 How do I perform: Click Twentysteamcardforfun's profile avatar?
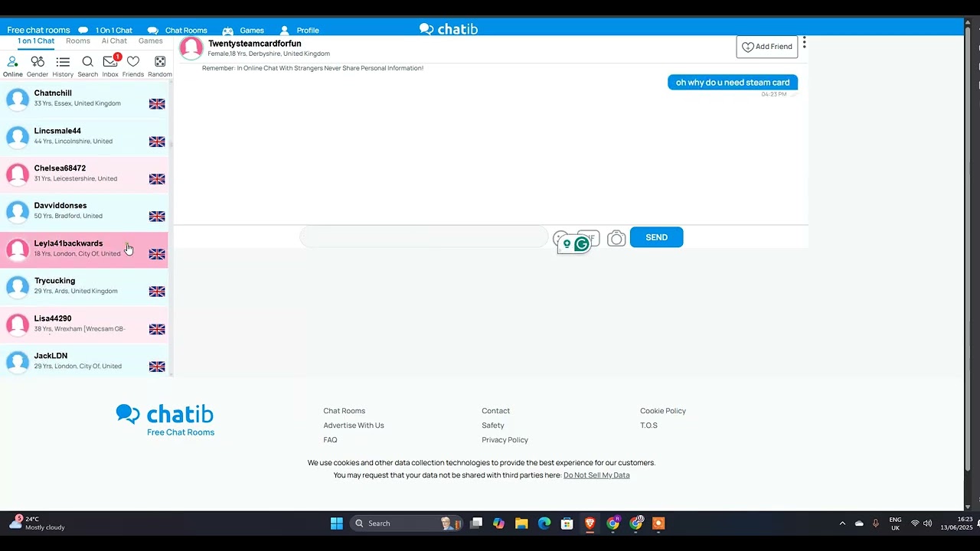click(x=191, y=47)
